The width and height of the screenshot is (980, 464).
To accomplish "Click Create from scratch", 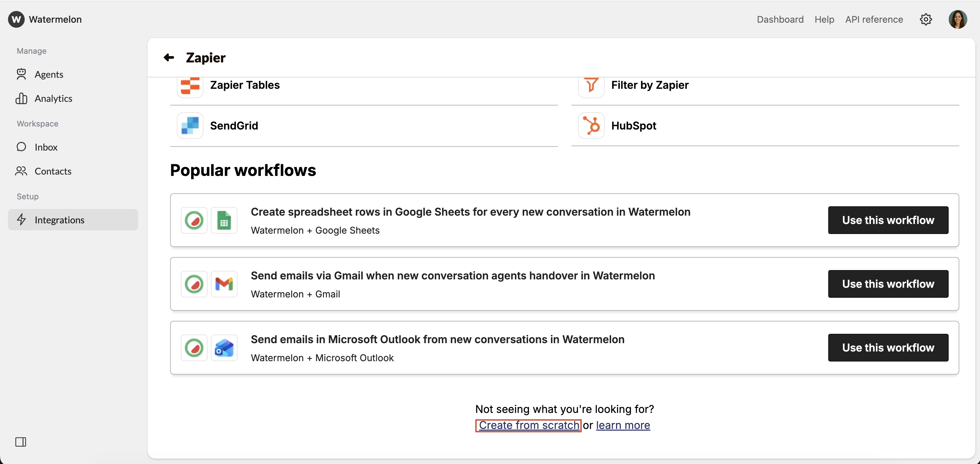I will point(528,425).
